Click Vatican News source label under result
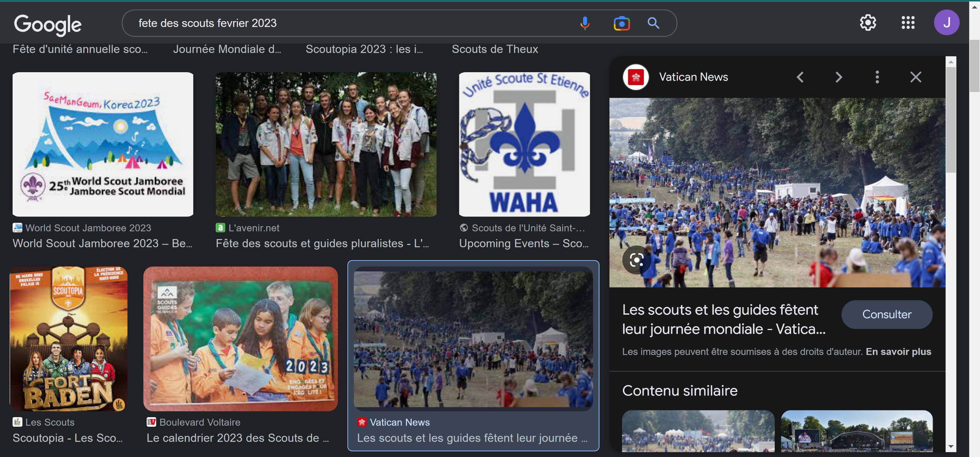 399,422
